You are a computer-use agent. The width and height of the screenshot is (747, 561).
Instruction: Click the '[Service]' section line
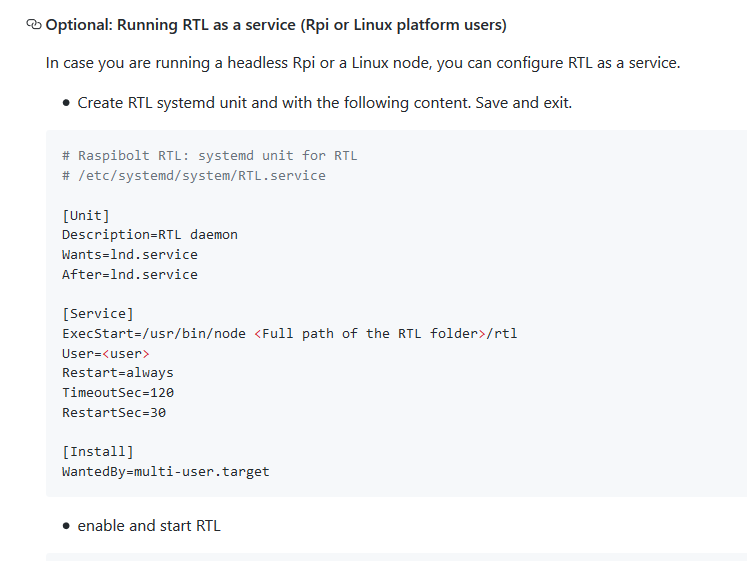(98, 314)
